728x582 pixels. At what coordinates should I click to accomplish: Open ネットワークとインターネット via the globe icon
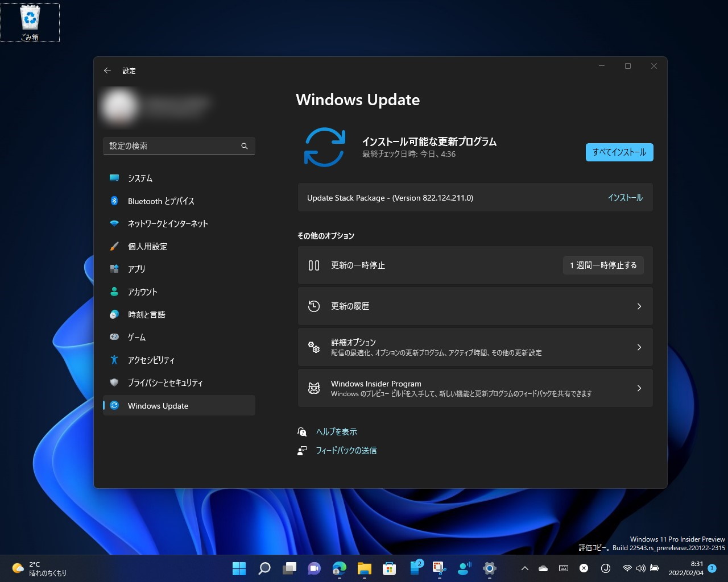click(114, 223)
